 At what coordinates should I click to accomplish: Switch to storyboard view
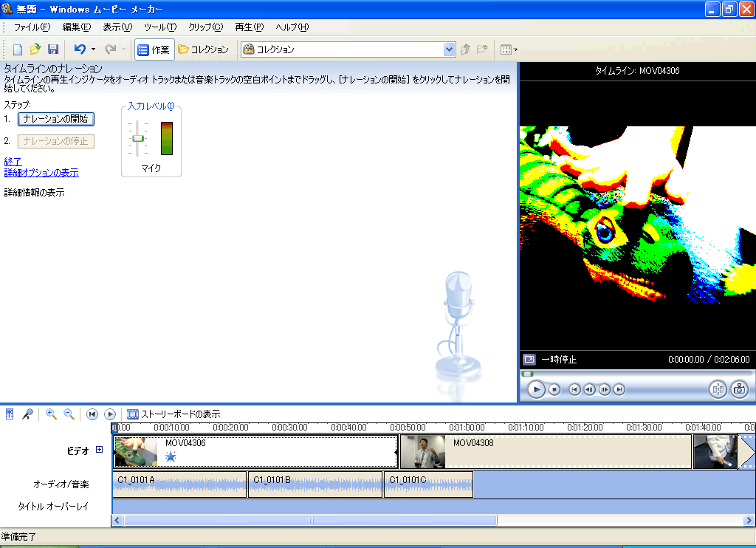tap(173, 414)
